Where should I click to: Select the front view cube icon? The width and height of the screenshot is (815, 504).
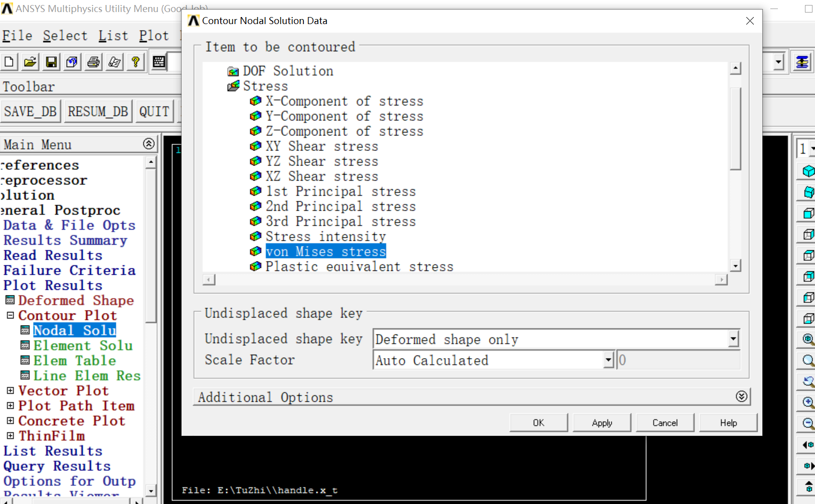pyautogui.click(x=807, y=213)
